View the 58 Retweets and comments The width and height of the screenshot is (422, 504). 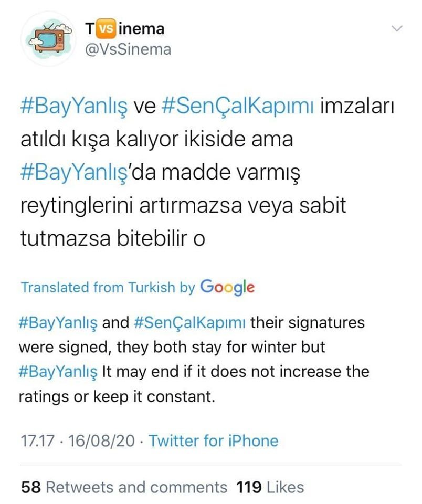[124, 487]
